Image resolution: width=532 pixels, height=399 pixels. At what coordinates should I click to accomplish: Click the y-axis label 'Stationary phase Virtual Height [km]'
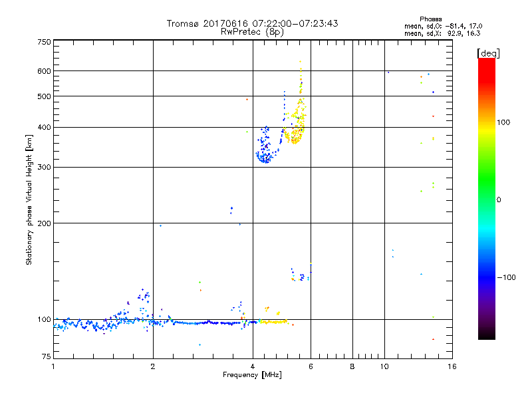[29, 199]
